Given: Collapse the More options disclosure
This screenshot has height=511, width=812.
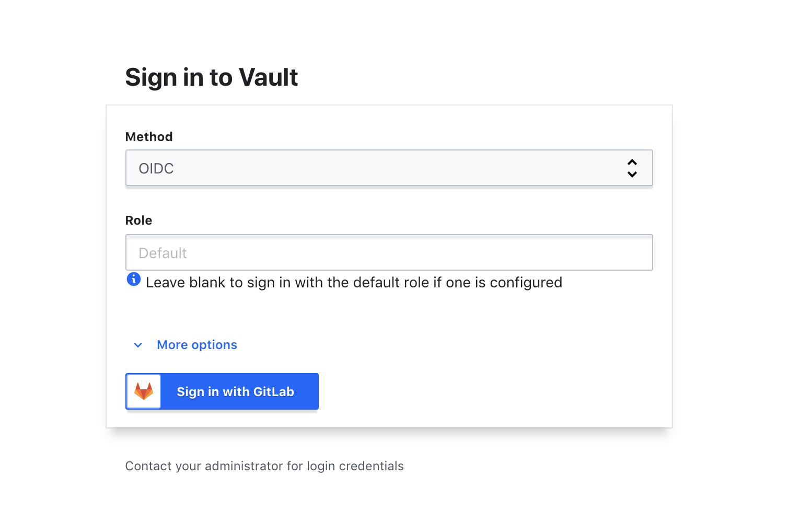Looking at the screenshot, I should [196, 344].
